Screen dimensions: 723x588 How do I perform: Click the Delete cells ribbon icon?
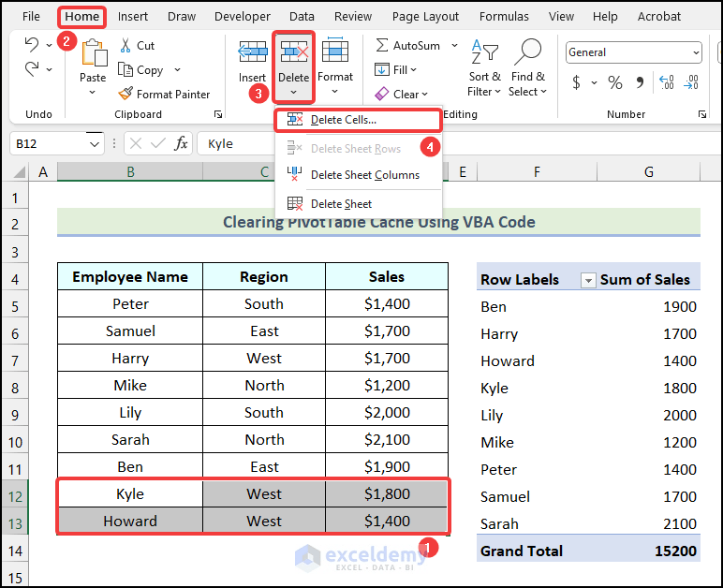[x=294, y=51]
